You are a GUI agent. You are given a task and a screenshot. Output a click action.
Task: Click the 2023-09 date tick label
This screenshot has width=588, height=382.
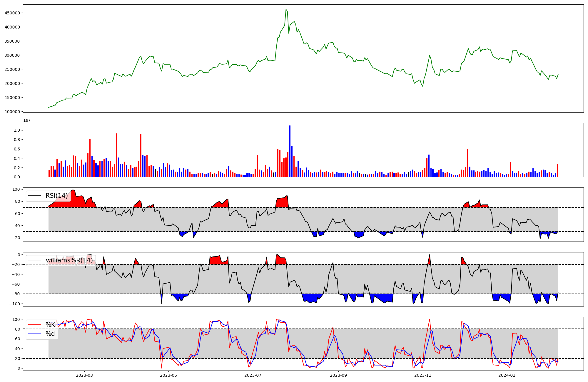(x=338, y=375)
